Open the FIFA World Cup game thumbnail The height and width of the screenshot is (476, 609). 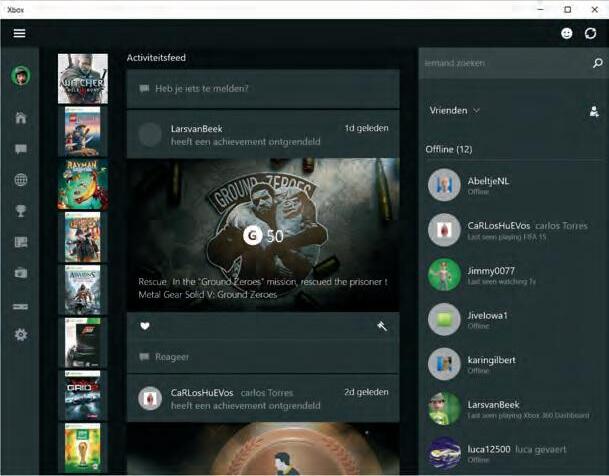point(83,448)
